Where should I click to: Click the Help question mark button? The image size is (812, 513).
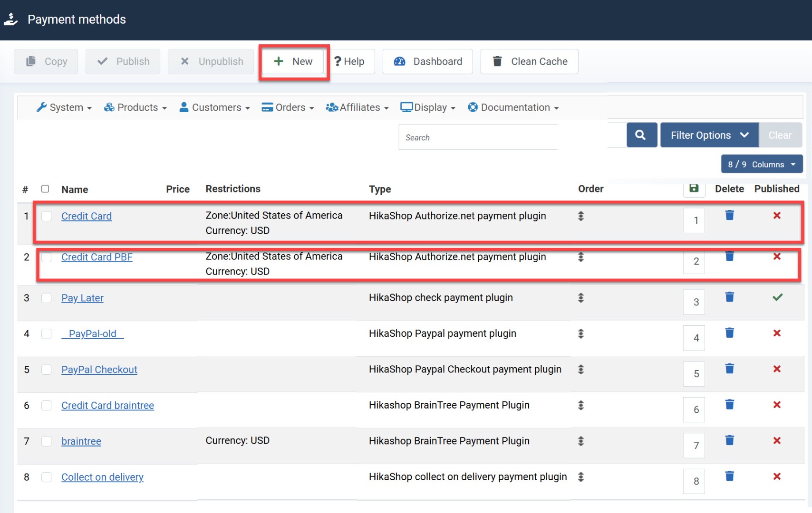(349, 62)
